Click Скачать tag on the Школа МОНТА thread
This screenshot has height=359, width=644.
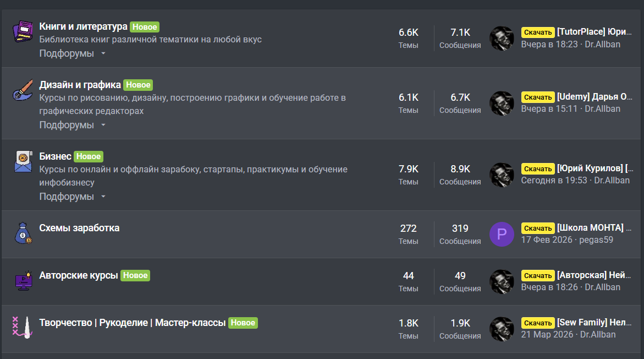point(537,229)
